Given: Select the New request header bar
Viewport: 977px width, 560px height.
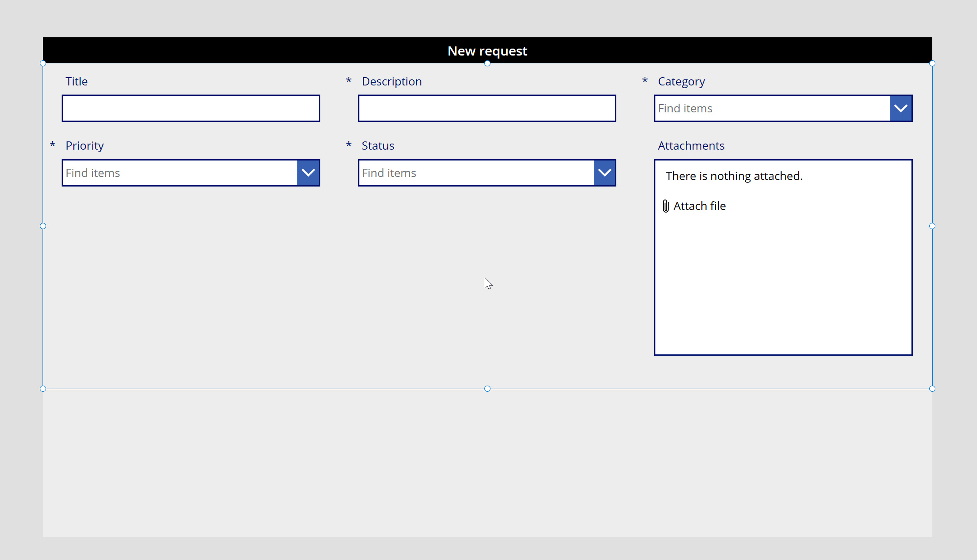Looking at the screenshot, I should click(x=487, y=51).
